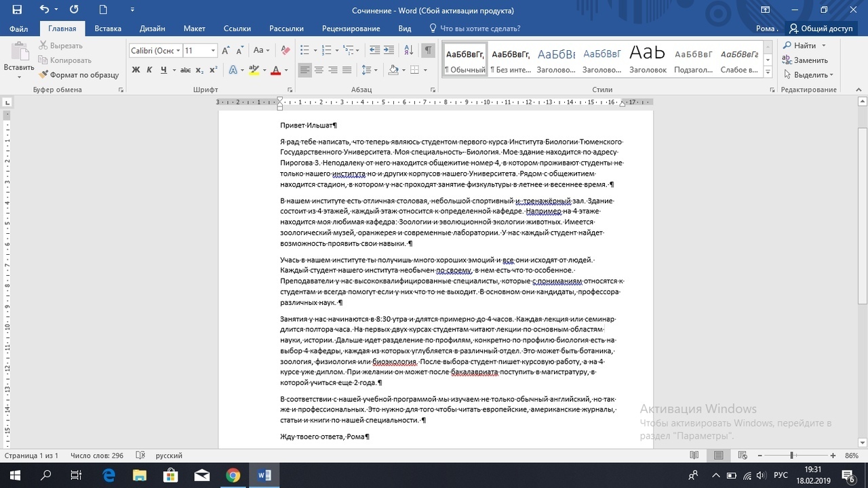
Task: Click the Sort (A-Я) icon
Action: tap(408, 50)
